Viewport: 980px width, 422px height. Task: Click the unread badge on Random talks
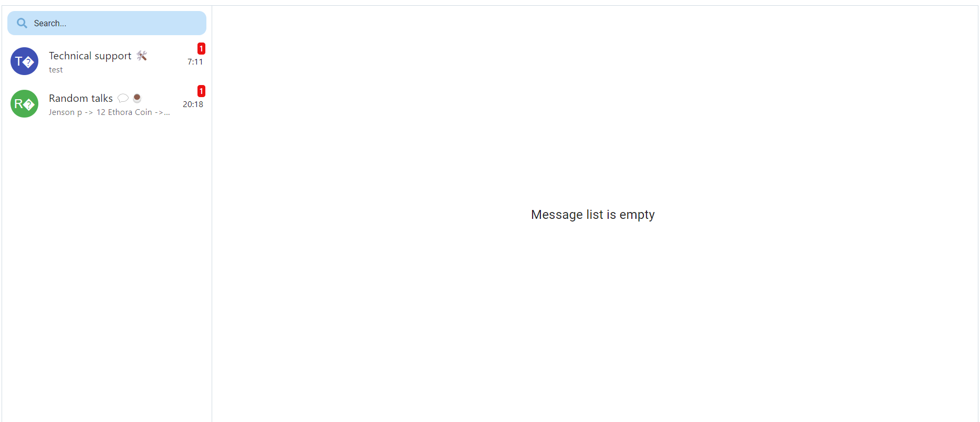tap(201, 91)
